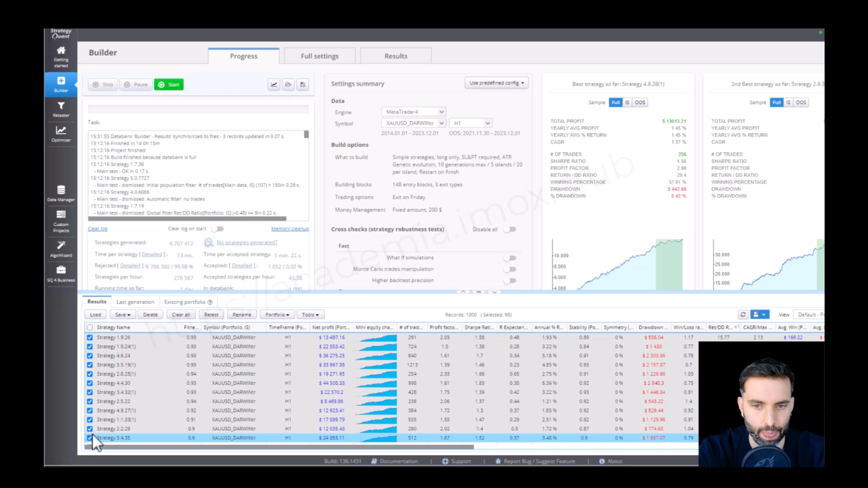Click the Memory cleanup link

coord(290,229)
